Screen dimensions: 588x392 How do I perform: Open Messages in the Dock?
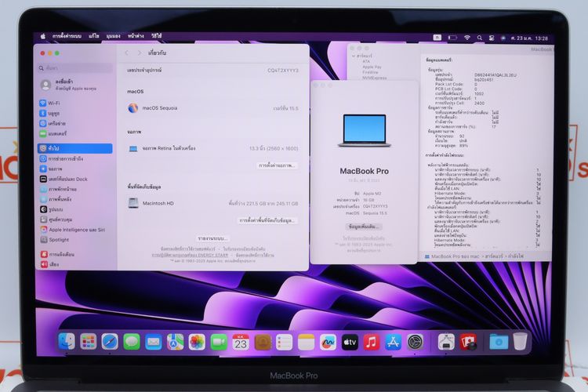[x=132, y=342]
